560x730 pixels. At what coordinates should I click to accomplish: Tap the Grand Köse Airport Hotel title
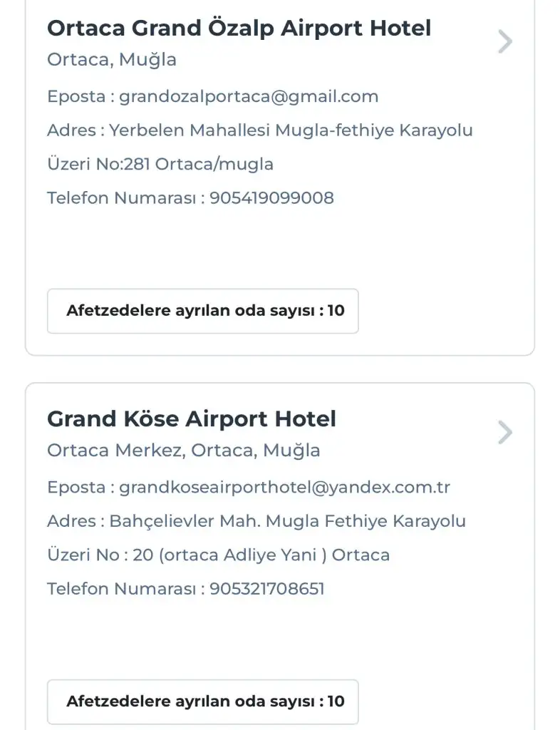pos(191,419)
